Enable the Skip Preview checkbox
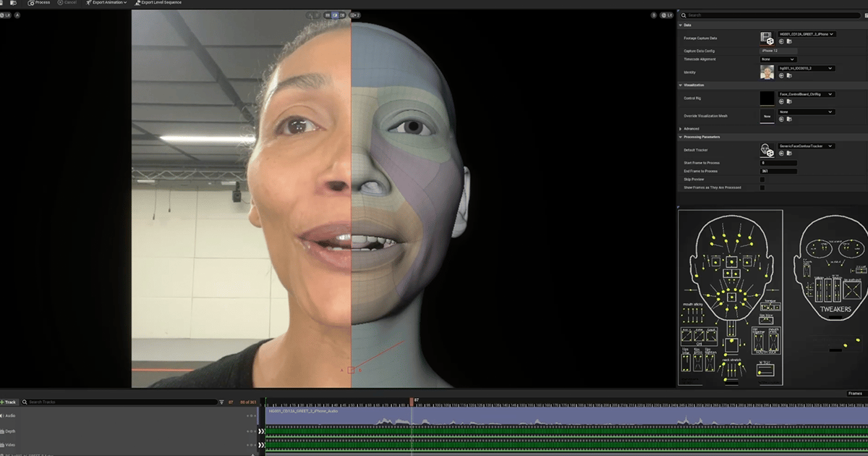This screenshot has width=868, height=456. (x=762, y=180)
